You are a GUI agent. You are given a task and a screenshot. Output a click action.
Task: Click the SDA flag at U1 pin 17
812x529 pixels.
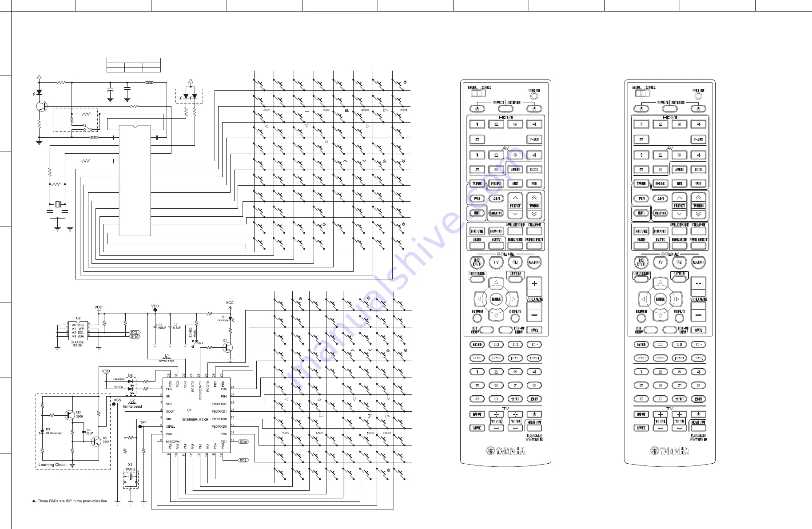[243, 442]
